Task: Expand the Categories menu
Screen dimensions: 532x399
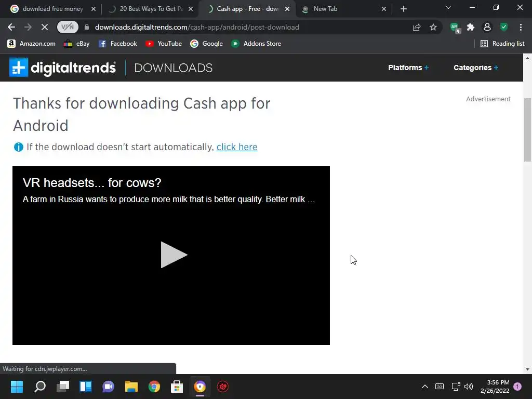Action: click(476, 68)
